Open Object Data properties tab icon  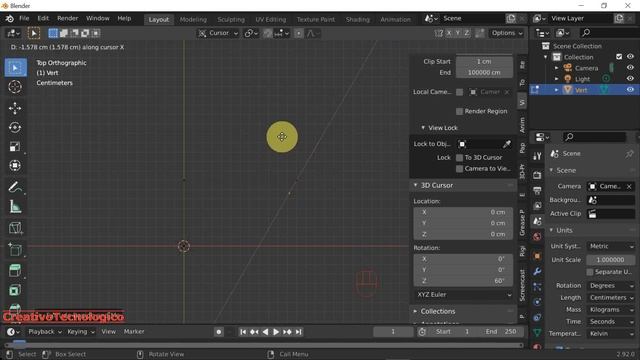coord(537,333)
